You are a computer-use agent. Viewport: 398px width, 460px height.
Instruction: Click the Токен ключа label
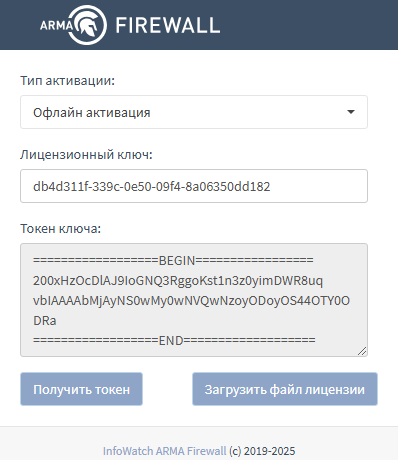click(x=60, y=229)
